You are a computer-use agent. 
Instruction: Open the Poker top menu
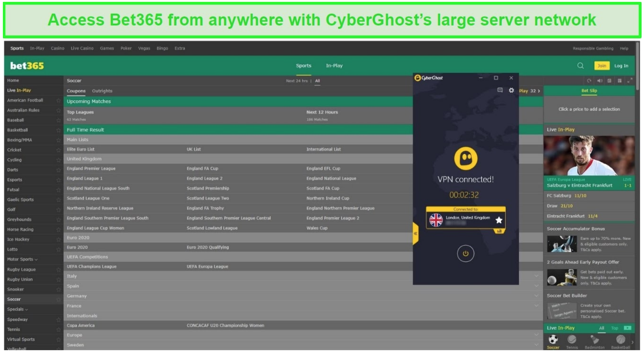(x=126, y=48)
